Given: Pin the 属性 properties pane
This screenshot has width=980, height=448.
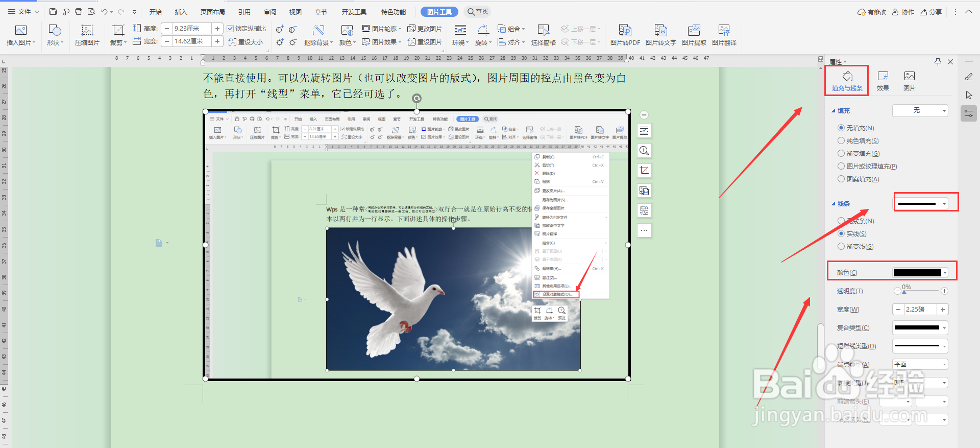Looking at the screenshot, I should click(x=938, y=62).
